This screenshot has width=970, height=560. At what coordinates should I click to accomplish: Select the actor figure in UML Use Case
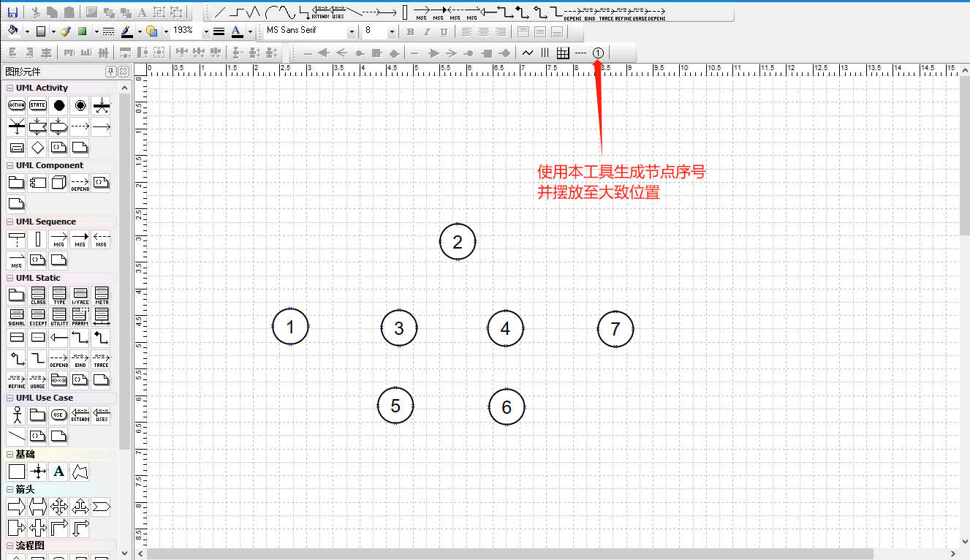pyautogui.click(x=16, y=415)
